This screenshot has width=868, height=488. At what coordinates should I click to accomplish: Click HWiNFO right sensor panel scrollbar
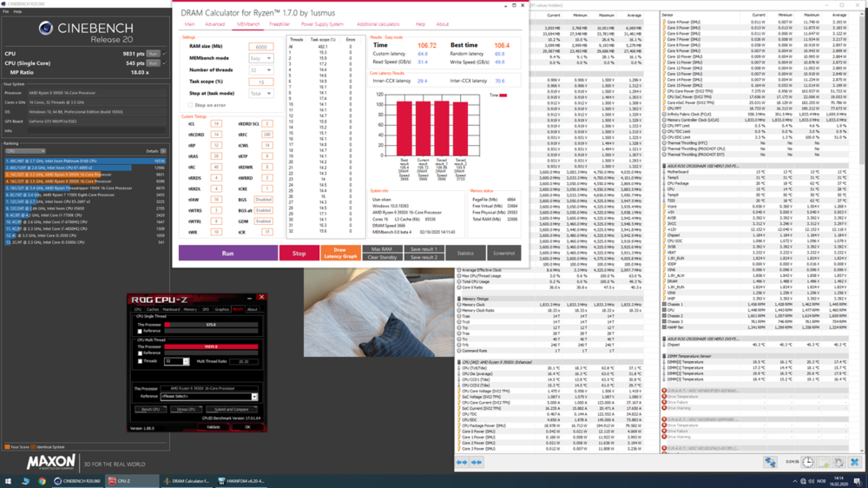pyautogui.click(x=862, y=232)
